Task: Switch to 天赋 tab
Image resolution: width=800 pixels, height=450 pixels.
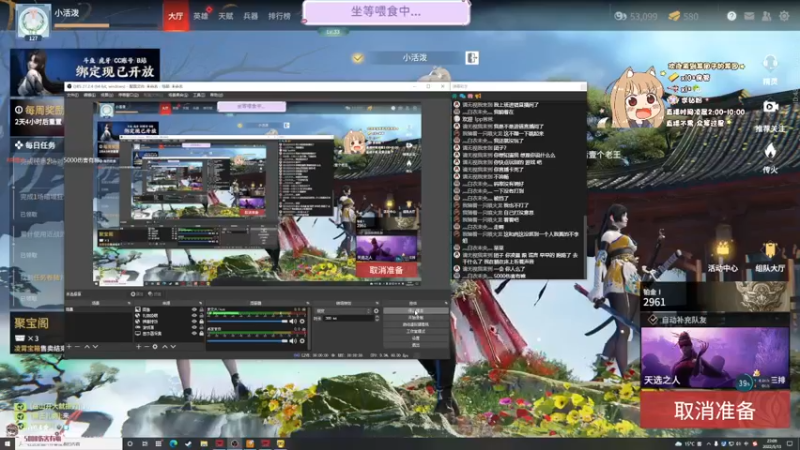Action: 226,16
